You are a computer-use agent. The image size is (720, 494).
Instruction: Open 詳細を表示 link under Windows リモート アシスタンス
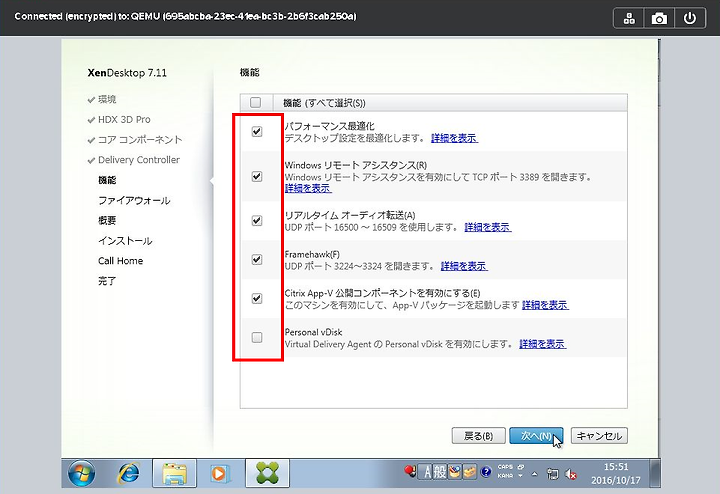308,188
